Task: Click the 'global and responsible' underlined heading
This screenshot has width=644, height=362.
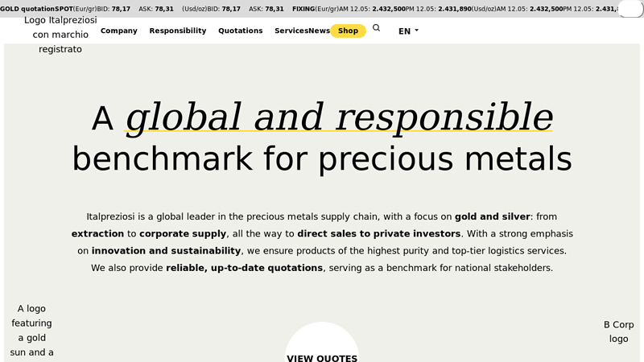Action: coord(338,117)
